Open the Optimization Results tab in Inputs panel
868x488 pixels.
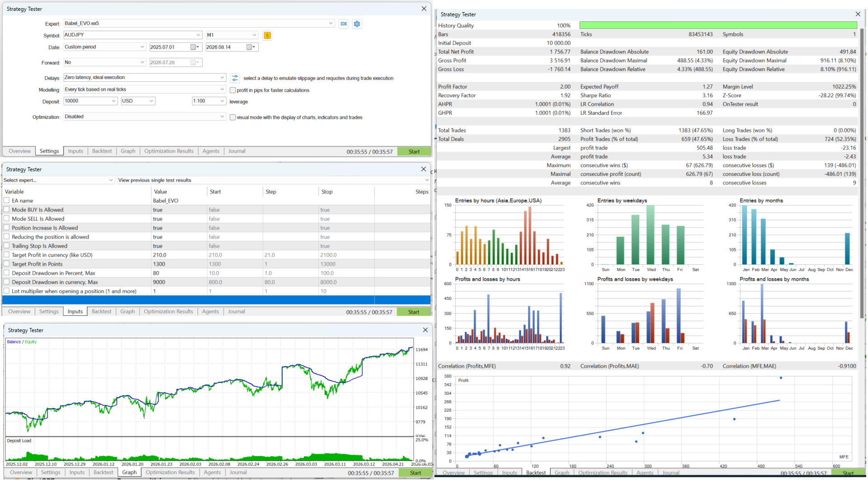(169, 312)
